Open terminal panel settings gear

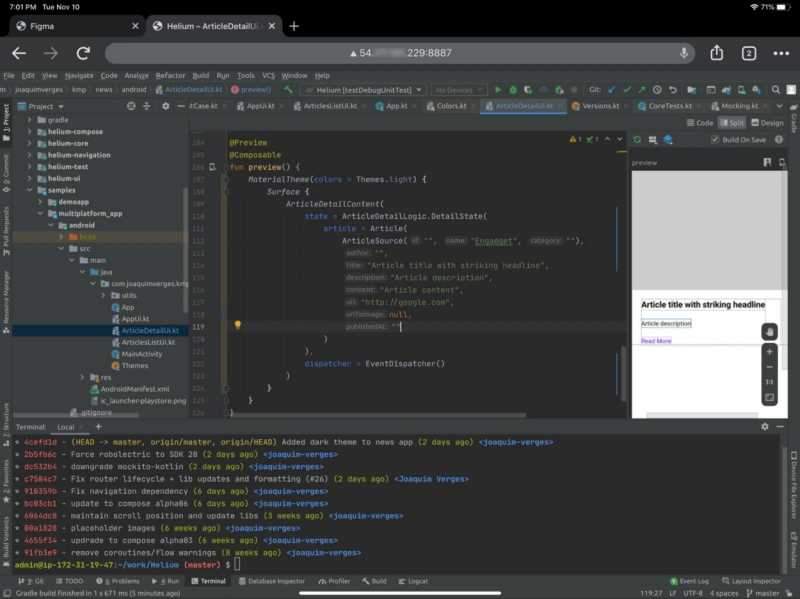pos(765,427)
